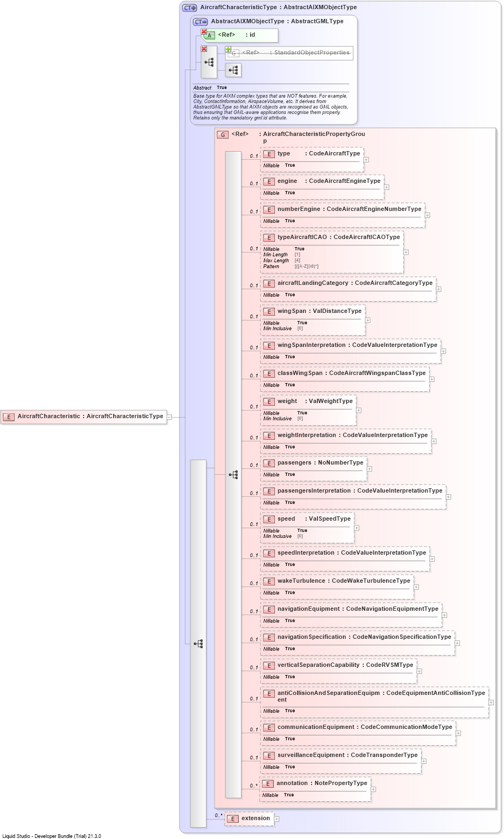Click the Liquid Studio Developer Bundle footer text
The width and height of the screenshot is (504, 839).
pyautogui.click(x=52, y=836)
